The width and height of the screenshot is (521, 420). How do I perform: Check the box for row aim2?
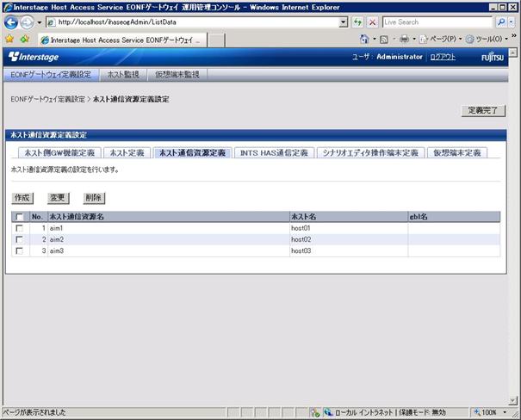[19, 240]
